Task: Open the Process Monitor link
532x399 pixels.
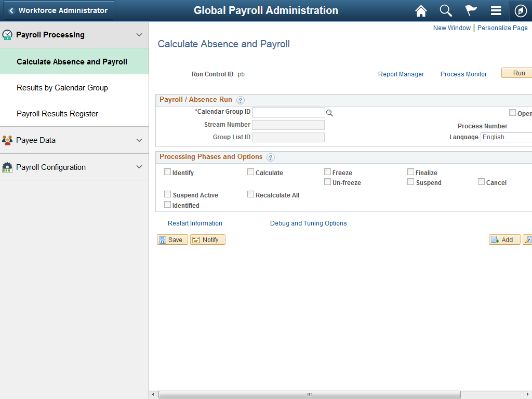Action: click(463, 74)
